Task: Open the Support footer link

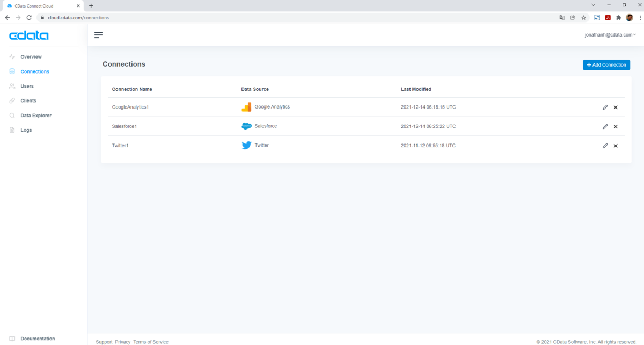Action: tap(104, 342)
